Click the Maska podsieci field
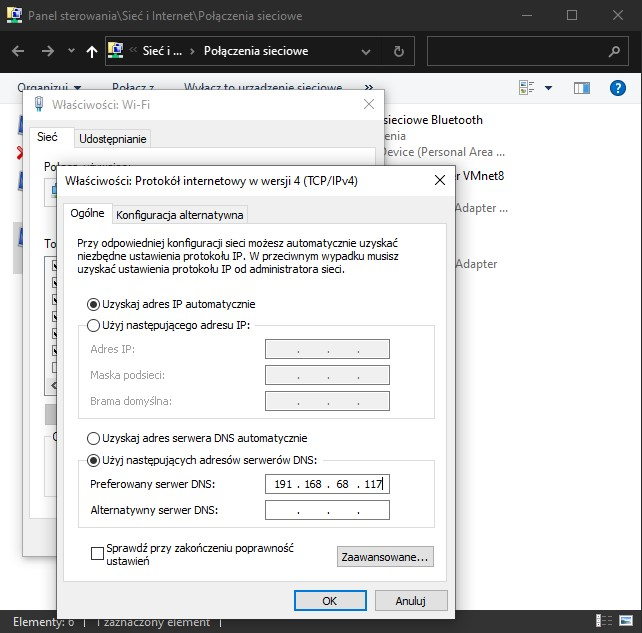The image size is (642, 633). [327, 375]
